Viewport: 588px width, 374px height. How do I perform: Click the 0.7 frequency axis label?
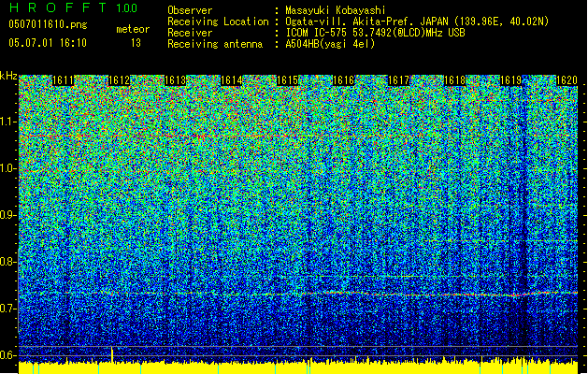[x=8, y=309]
